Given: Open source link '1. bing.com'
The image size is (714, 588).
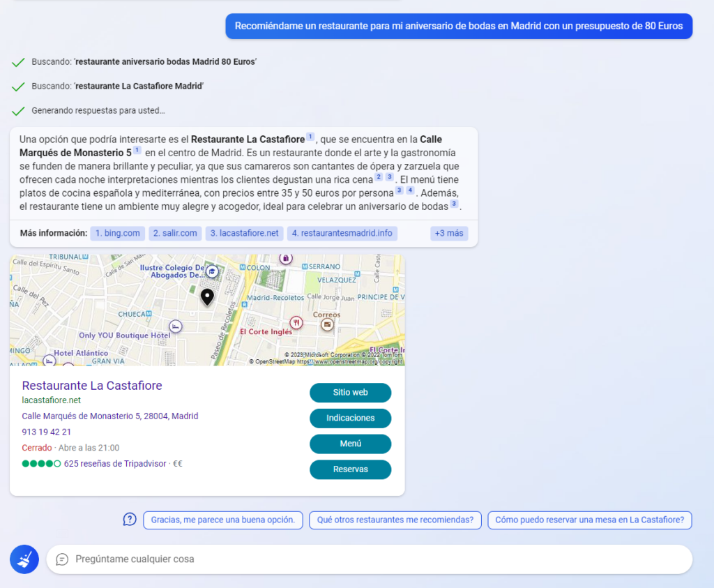Looking at the screenshot, I should tap(117, 233).
